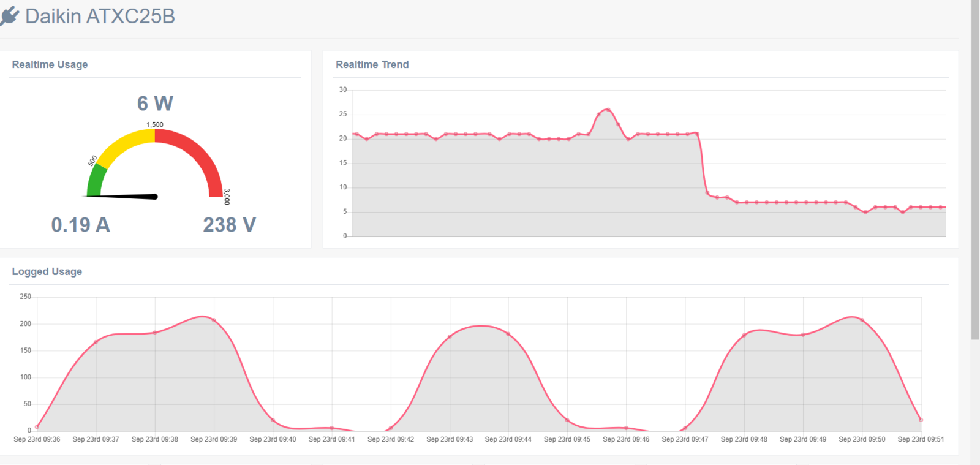The width and height of the screenshot is (980, 465).
Task: Click the plug icon beside Daikin ATXC25B
Action: point(9,16)
